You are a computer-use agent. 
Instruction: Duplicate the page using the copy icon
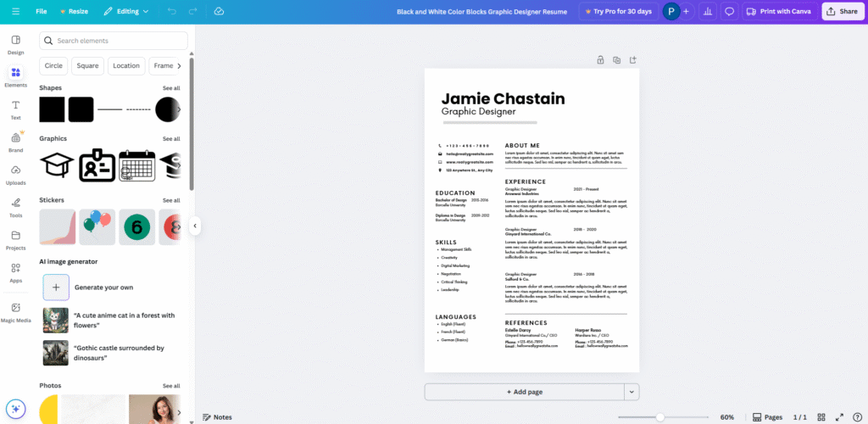tap(616, 60)
